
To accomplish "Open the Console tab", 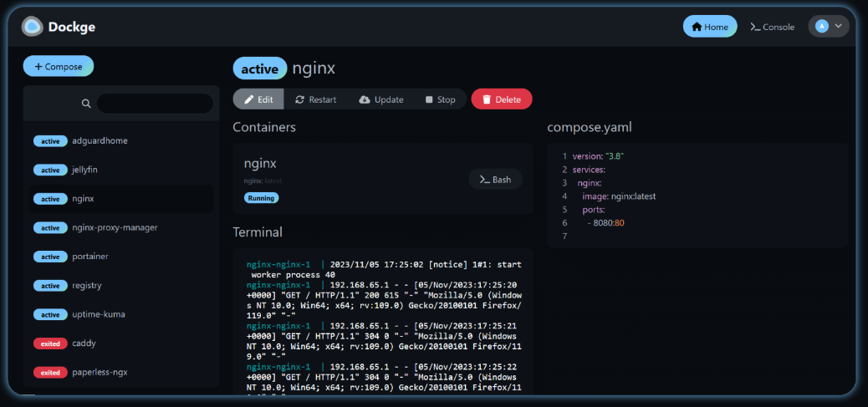I will pos(772,27).
